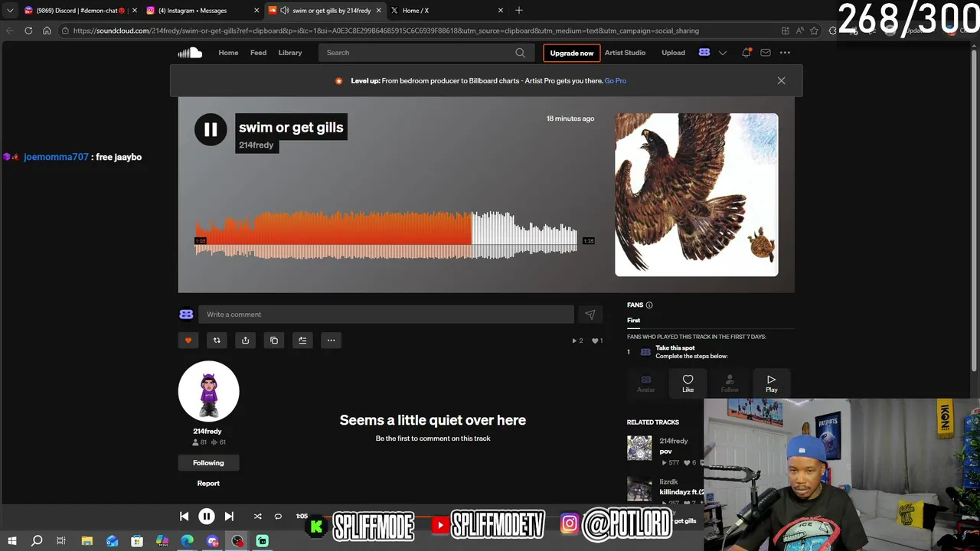Image resolution: width=980 pixels, height=551 pixels.
Task: Click the 214fredy profile avatar
Action: tap(208, 391)
